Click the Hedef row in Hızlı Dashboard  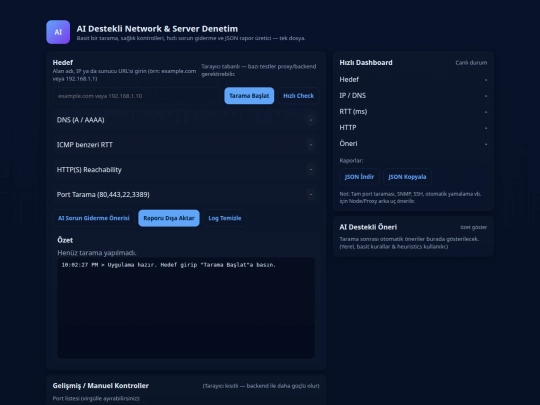click(413, 80)
